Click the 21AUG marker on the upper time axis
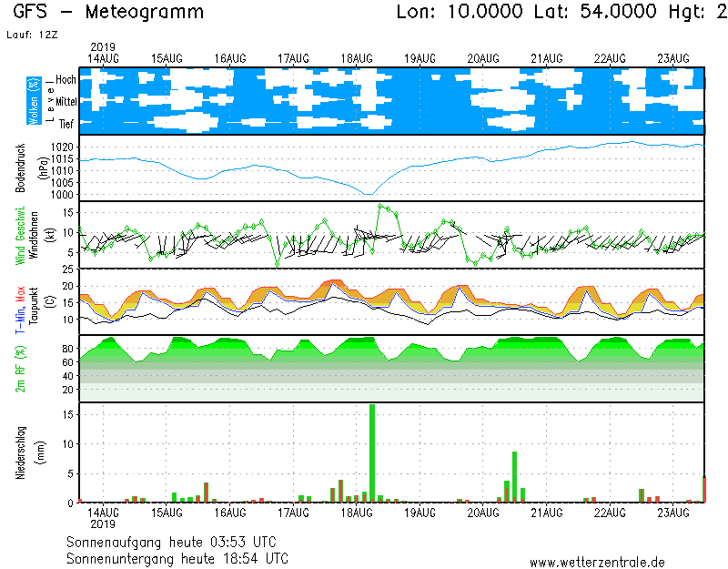728x569 pixels. coord(548,58)
